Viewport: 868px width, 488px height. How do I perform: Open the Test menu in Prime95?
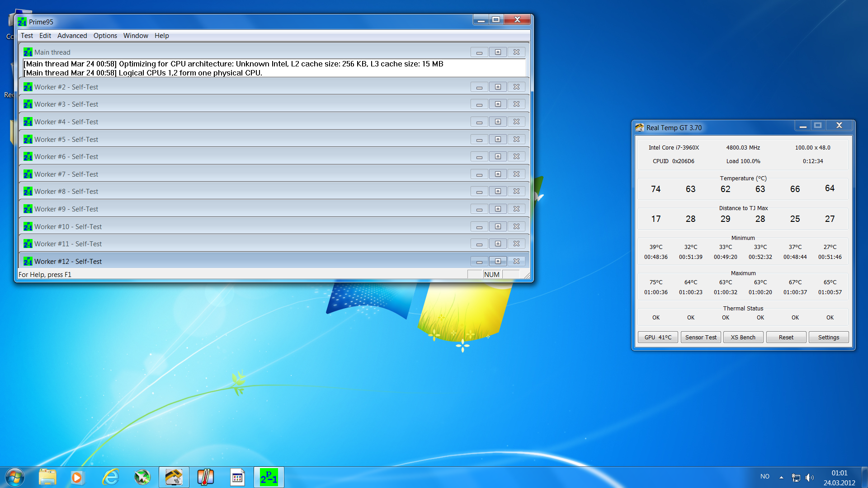pyautogui.click(x=27, y=36)
